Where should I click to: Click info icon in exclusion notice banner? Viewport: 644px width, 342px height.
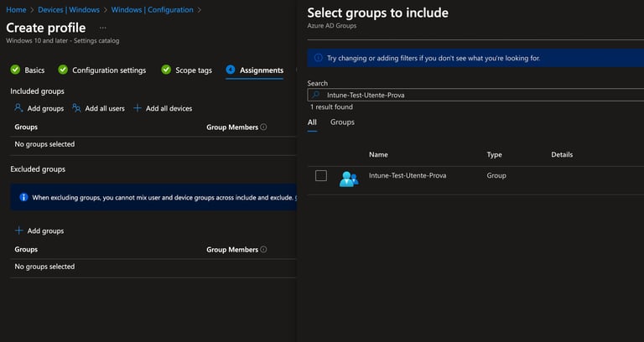[23, 197]
